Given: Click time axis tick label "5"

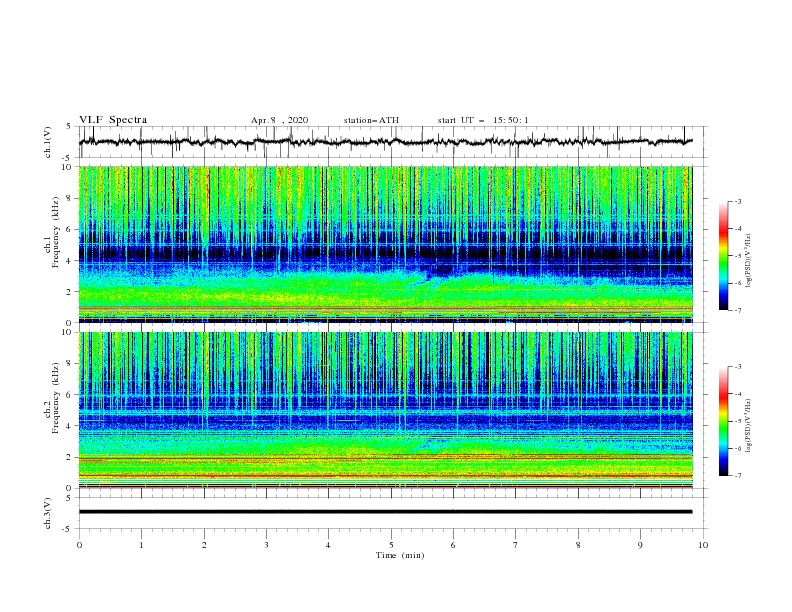Looking at the screenshot, I should (391, 545).
